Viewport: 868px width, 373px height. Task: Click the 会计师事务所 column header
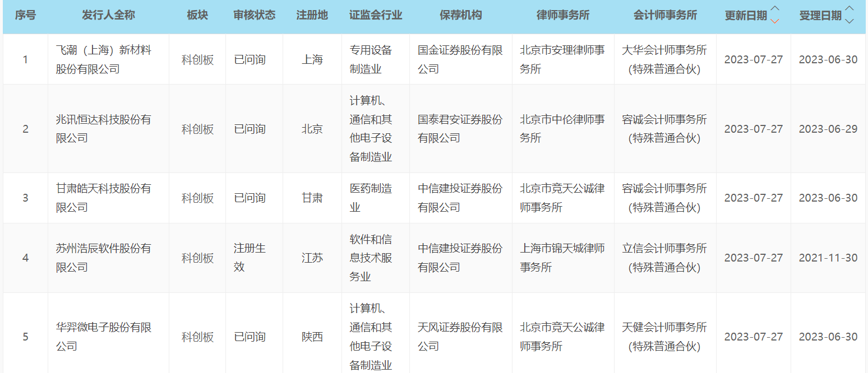665,15
